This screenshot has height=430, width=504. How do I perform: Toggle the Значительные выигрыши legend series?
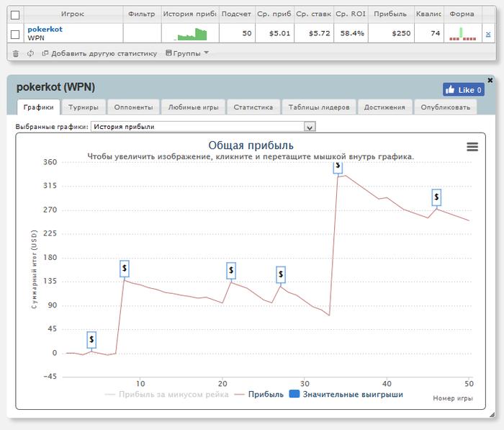click(x=346, y=394)
